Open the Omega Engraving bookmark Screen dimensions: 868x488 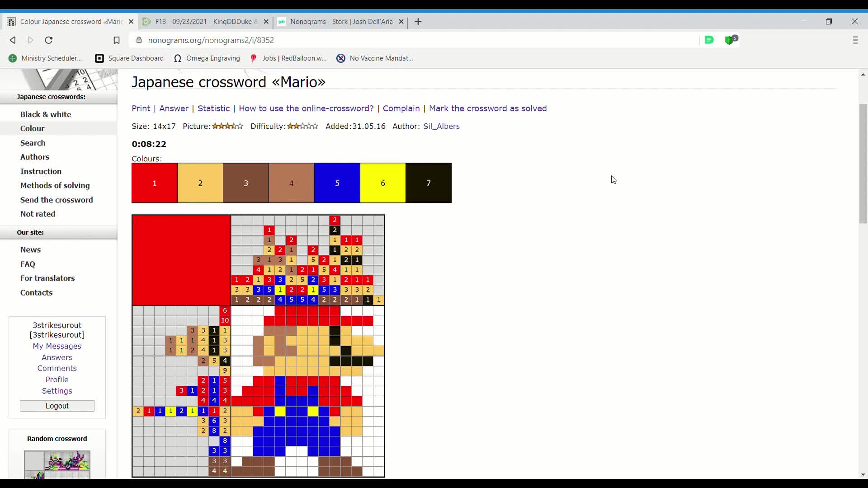click(207, 58)
